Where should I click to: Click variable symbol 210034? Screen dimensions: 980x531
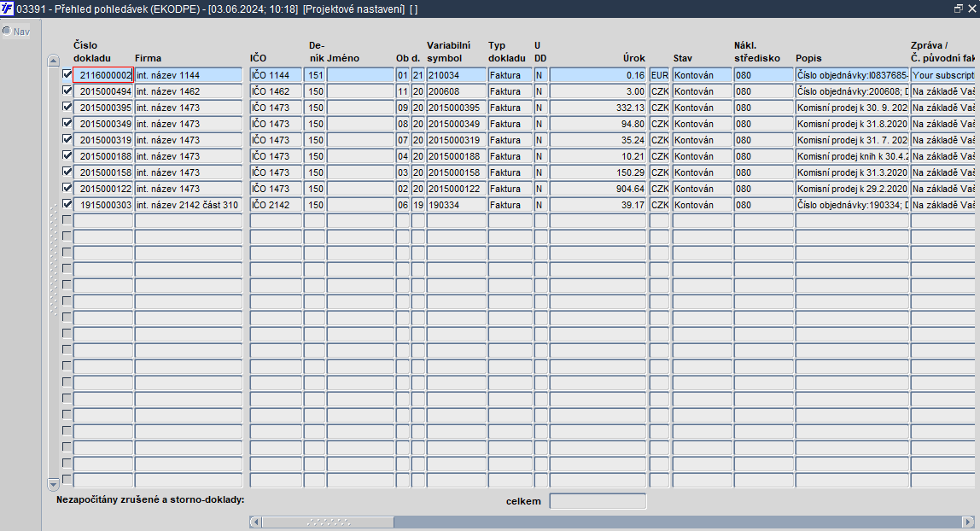456,75
